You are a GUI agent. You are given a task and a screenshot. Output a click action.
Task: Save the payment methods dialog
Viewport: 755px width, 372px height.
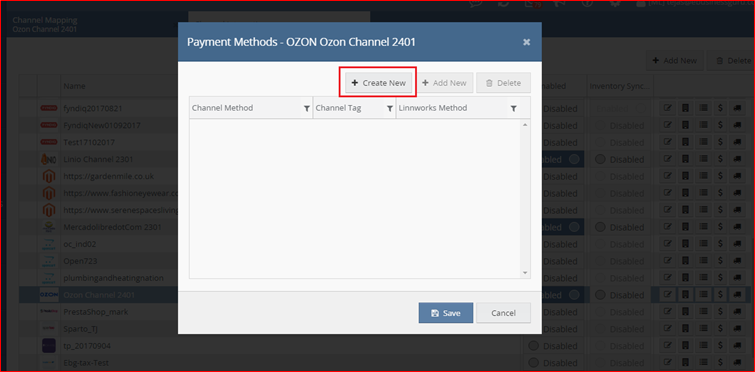click(x=446, y=313)
